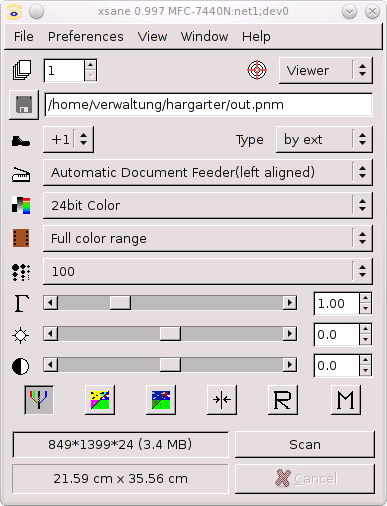This screenshot has height=506, width=387.
Task: Click the xsane eye window menu icon
Action: [x=14, y=12]
